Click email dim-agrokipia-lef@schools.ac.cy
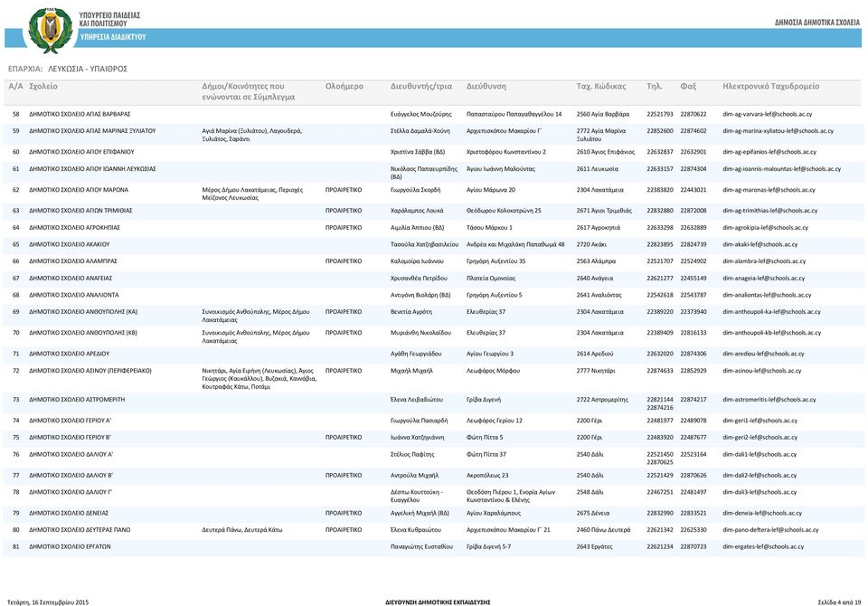The height and width of the screenshot is (606, 868). (765, 228)
